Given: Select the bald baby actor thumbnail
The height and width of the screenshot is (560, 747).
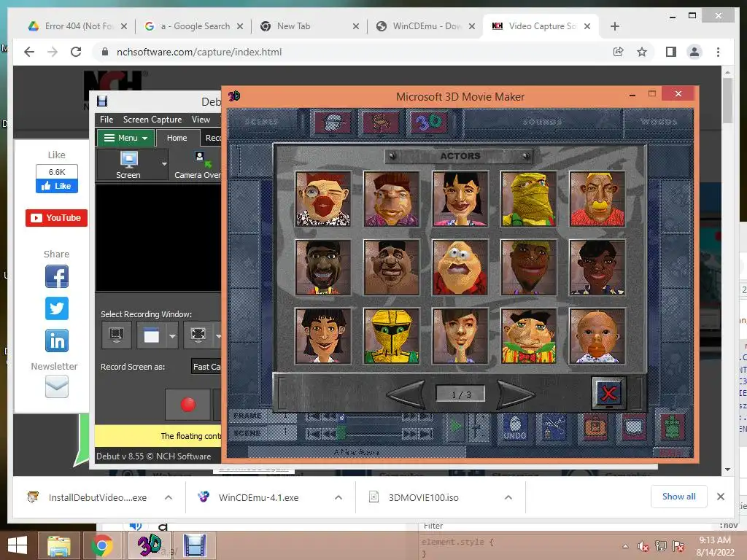Looking at the screenshot, I should [x=597, y=335].
